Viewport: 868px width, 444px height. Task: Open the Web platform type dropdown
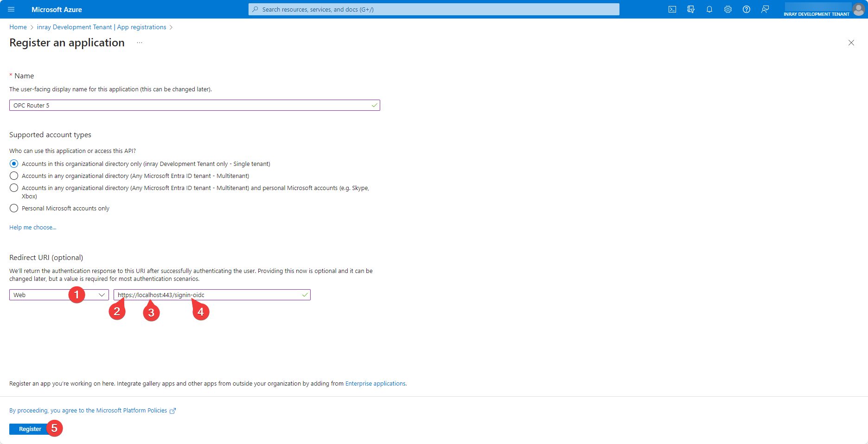click(59, 295)
